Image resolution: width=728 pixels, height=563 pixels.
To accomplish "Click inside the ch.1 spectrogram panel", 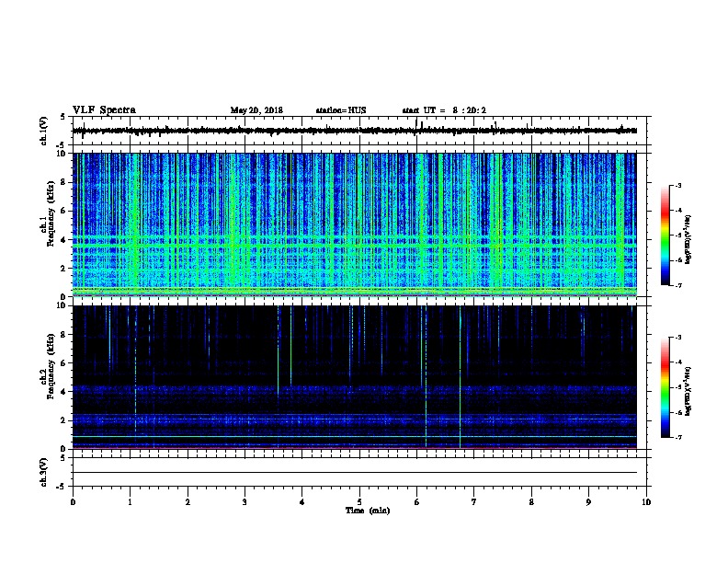I will (355, 224).
